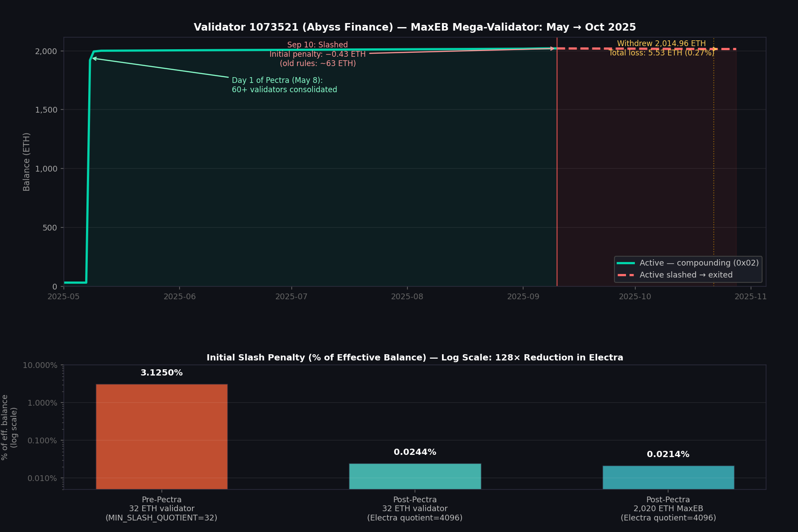This screenshot has width=798, height=532.
Task: Select the '0.0244%' bar value label
Action: (x=415, y=452)
